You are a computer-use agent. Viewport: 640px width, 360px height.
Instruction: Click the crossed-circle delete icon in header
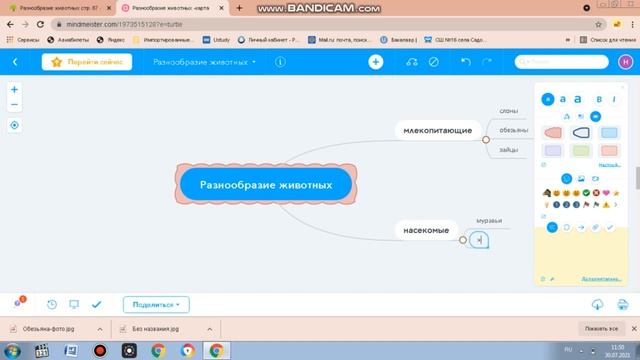pyautogui.click(x=433, y=62)
